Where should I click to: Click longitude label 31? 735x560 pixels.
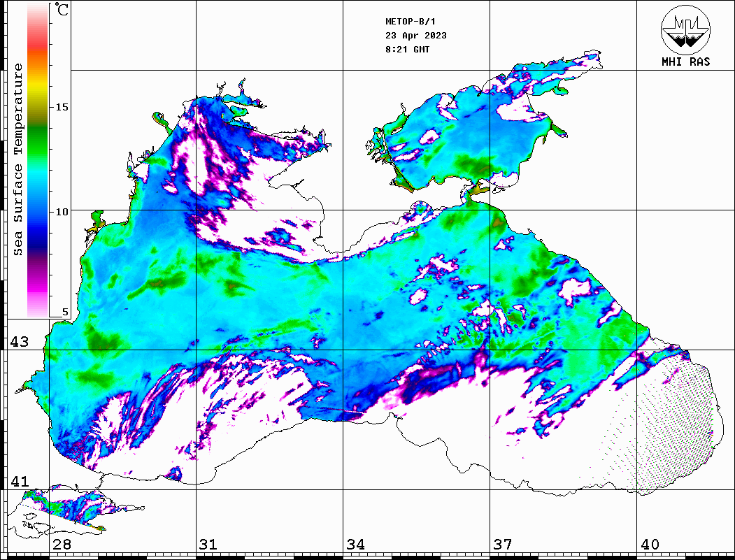(208, 544)
